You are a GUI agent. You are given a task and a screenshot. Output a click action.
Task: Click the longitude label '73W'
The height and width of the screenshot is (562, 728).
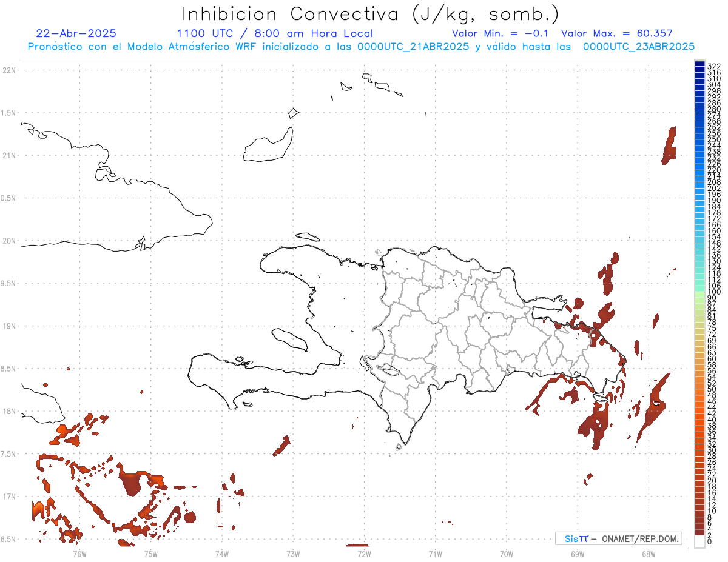click(x=293, y=554)
